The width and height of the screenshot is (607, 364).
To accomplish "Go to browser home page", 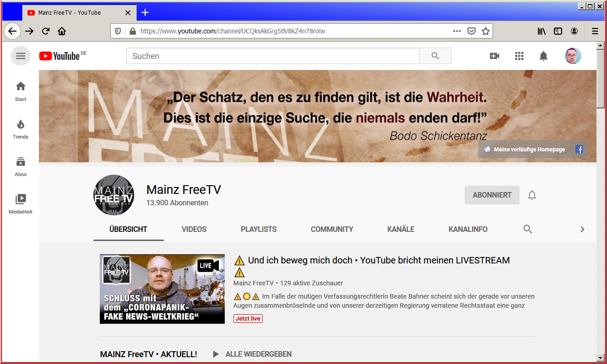I will [x=62, y=31].
